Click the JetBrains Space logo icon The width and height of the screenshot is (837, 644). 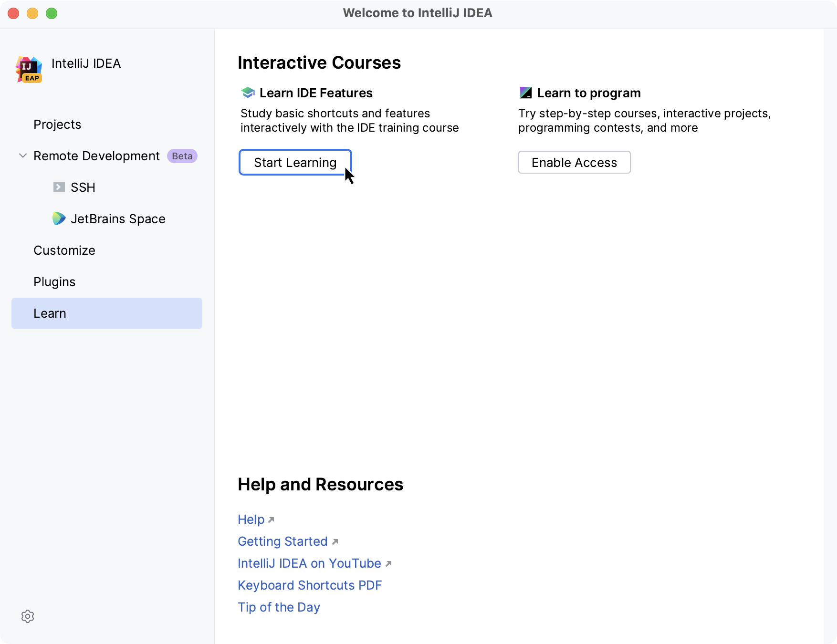pyautogui.click(x=59, y=218)
